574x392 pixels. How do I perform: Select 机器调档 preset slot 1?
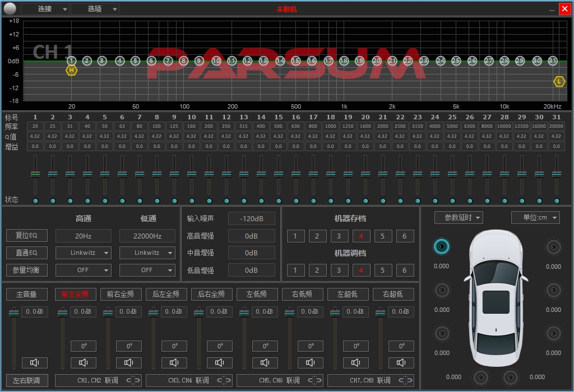click(x=295, y=270)
